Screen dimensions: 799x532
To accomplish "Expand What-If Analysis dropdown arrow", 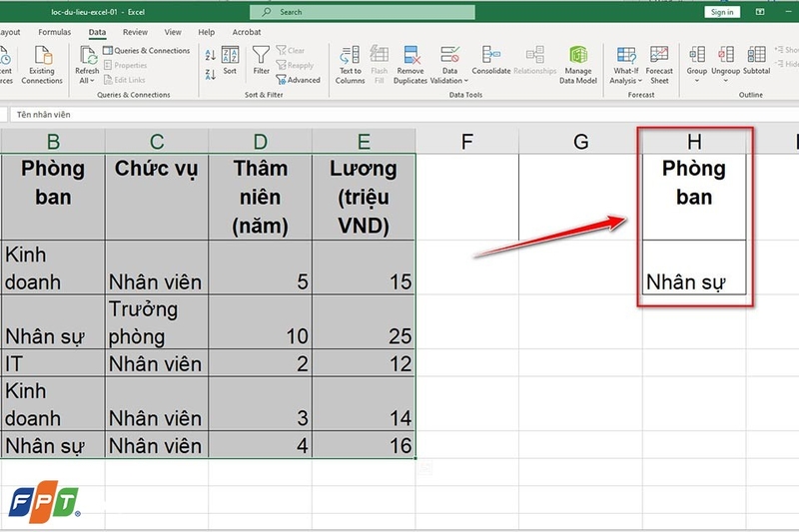I will click(640, 81).
